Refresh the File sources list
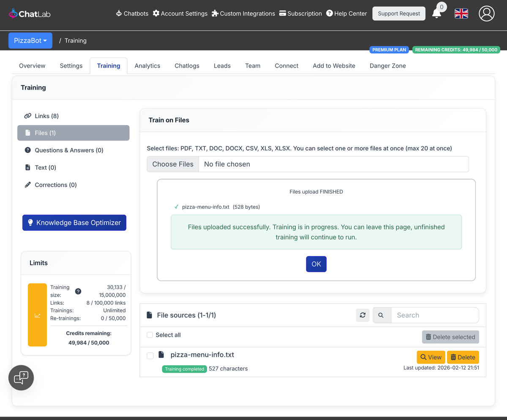 coord(363,315)
